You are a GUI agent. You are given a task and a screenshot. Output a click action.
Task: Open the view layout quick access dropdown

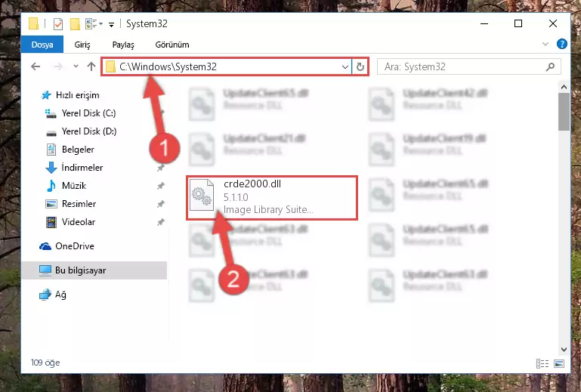coord(94,24)
